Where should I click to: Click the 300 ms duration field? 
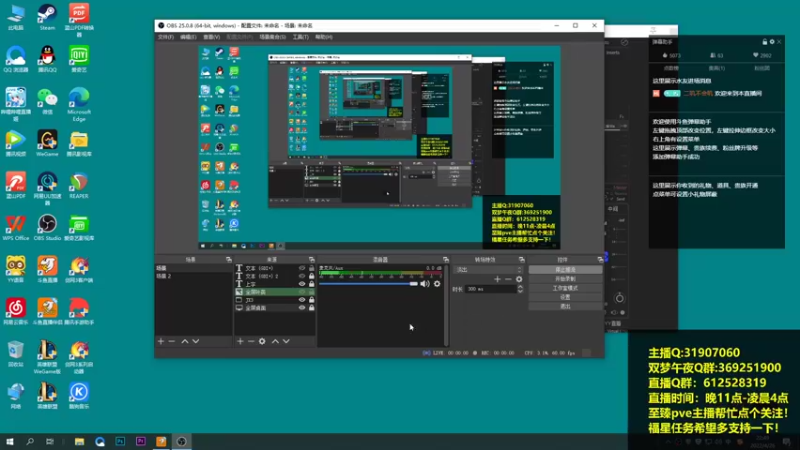click(490, 289)
